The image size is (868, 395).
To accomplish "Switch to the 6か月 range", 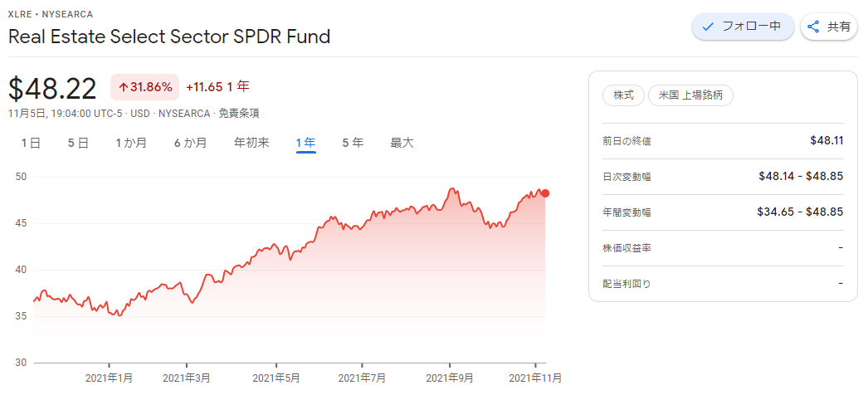I will point(190,143).
